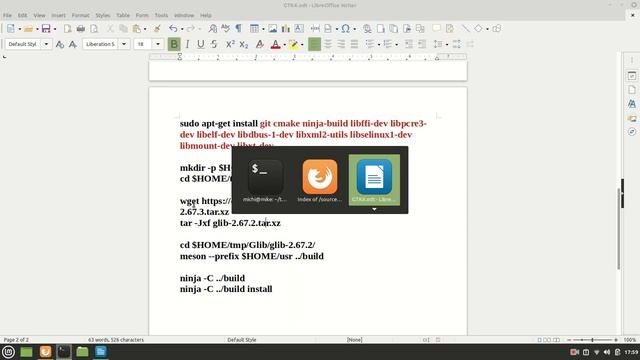
Task: Apply subscript formatting
Action: 244,44
